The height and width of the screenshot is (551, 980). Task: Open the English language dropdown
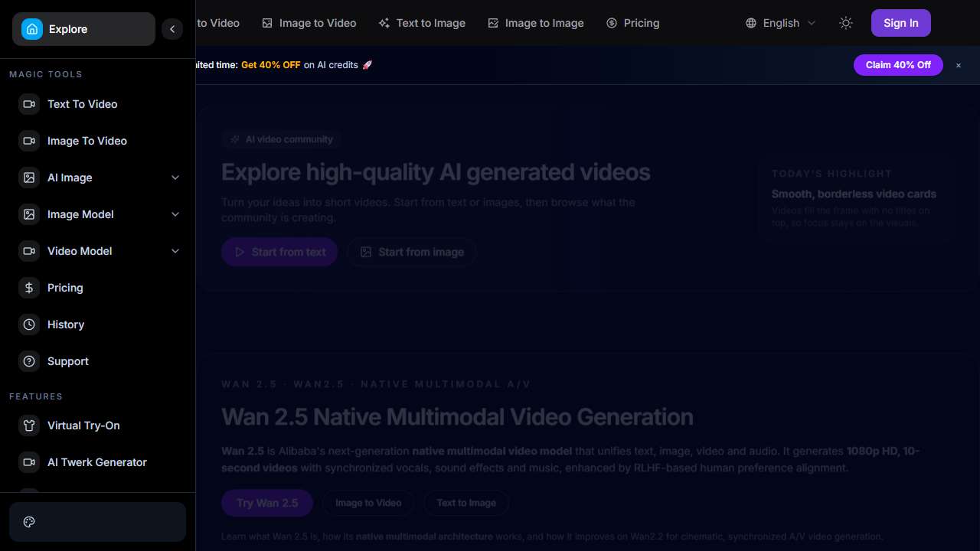pyautogui.click(x=781, y=23)
